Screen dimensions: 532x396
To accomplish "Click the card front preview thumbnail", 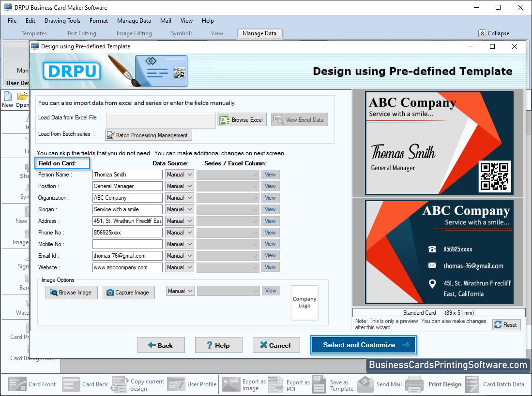I will click(x=440, y=143).
